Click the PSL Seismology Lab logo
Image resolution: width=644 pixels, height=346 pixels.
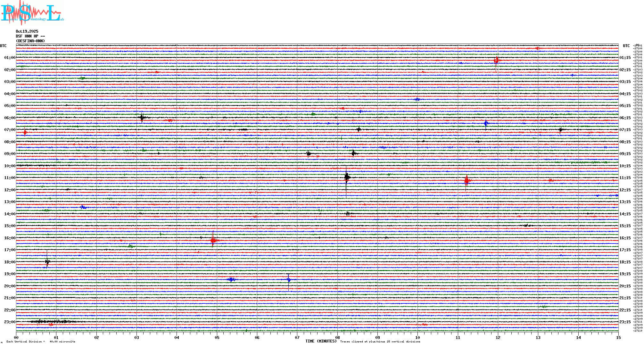tap(32, 13)
